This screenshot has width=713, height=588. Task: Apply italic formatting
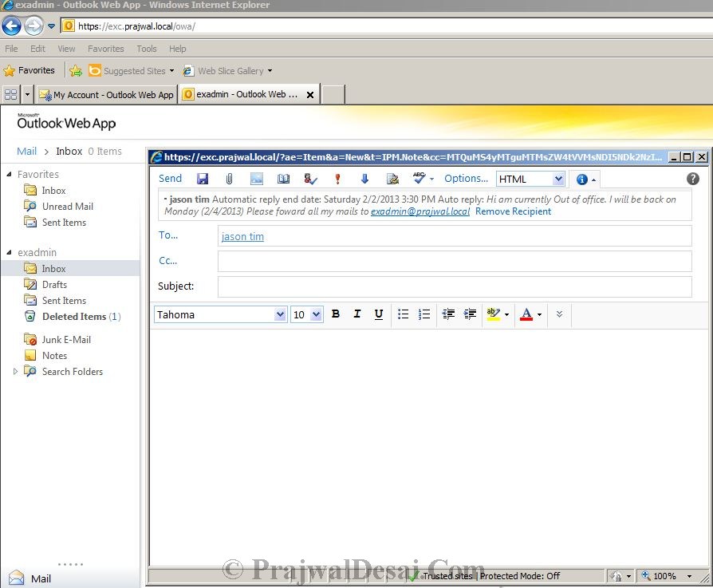click(x=357, y=314)
